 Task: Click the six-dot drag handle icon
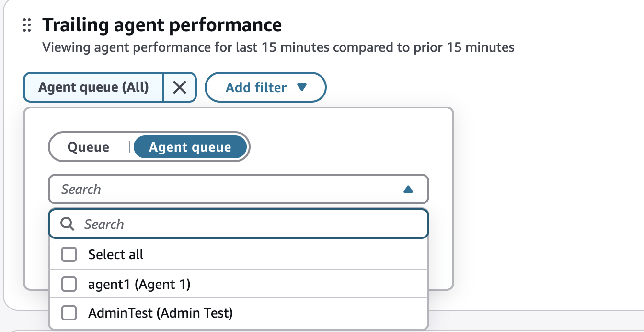click(x=27, y=25)
